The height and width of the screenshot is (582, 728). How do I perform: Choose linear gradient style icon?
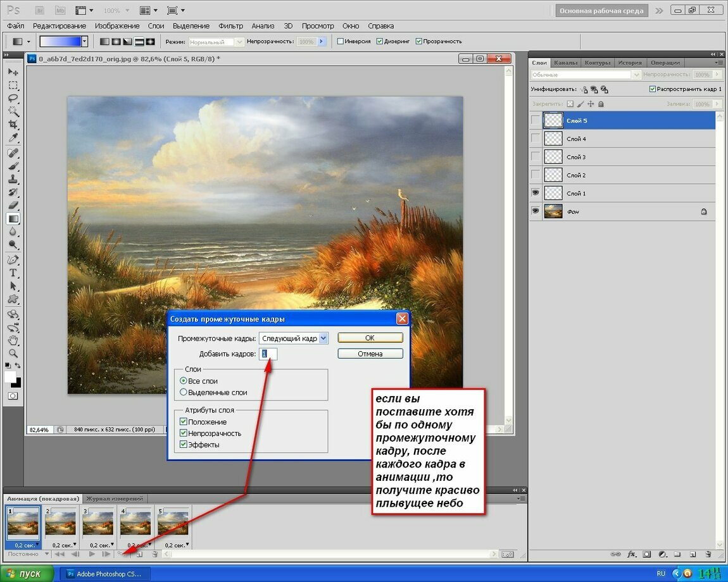pos(104,42)
